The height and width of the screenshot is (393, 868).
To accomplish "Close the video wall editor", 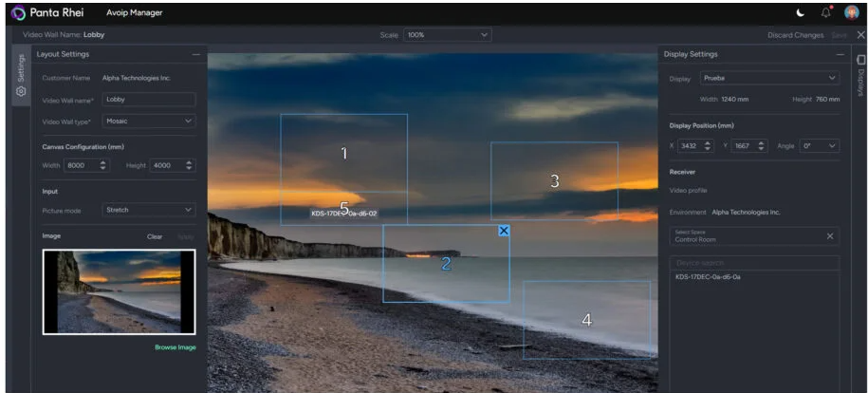I will (859, 35).
